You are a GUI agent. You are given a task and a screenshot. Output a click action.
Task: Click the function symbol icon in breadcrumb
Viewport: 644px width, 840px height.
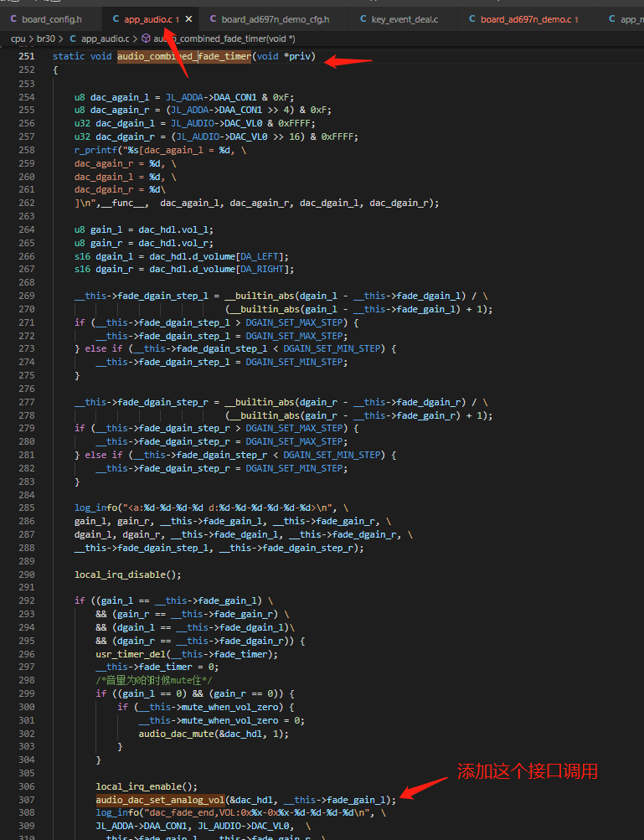[x=146, y=39]
